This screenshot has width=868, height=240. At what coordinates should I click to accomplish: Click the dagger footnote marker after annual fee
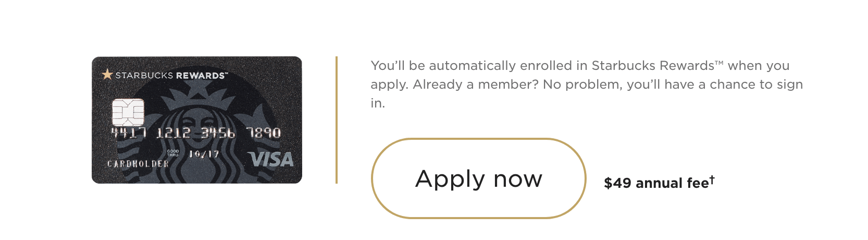pyautogui.click(x=712, y=179)
